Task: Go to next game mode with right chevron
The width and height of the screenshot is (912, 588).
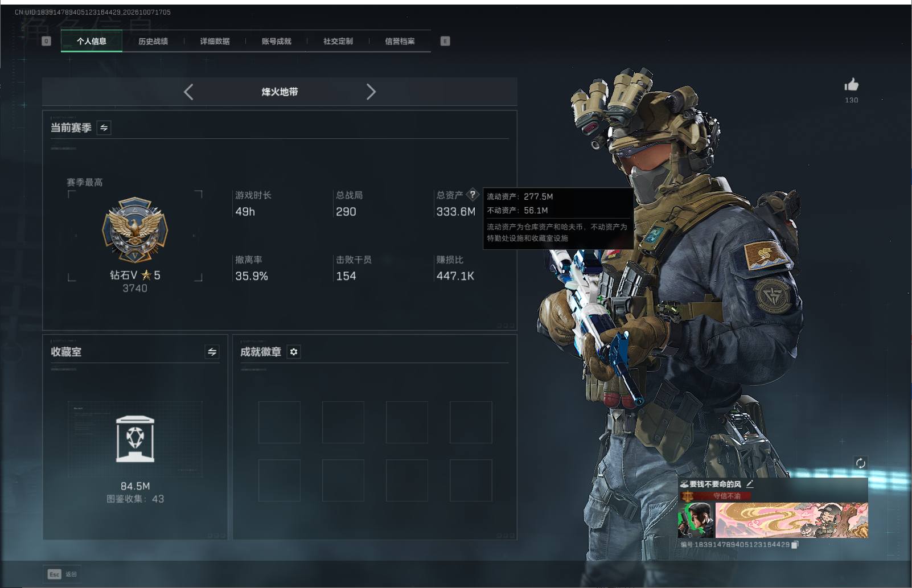Action: 371,92
